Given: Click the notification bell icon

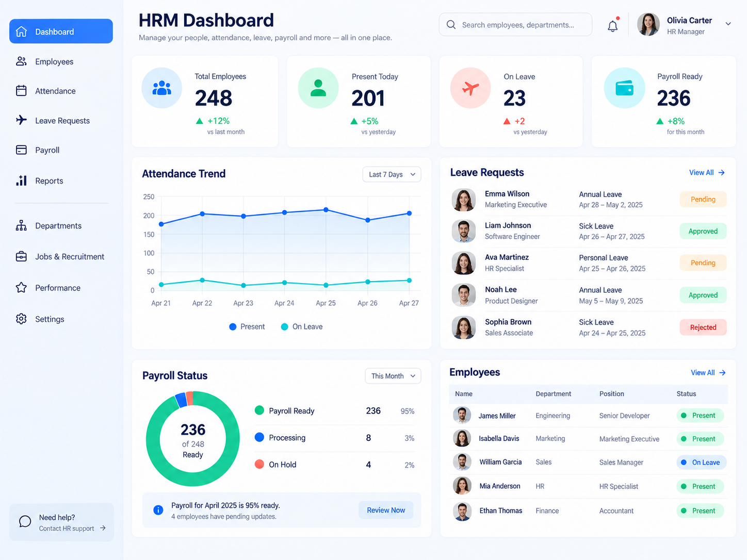Looking at the screenshot, I should (612, 26).
